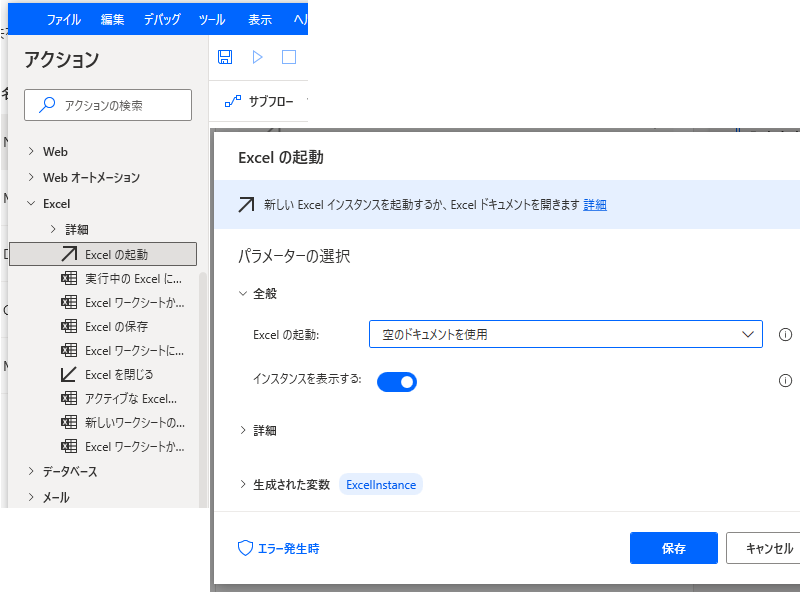The image size is (800, 600).
Task: Click icon for 実行中の Excel に... action
Action: click(69, 279)
